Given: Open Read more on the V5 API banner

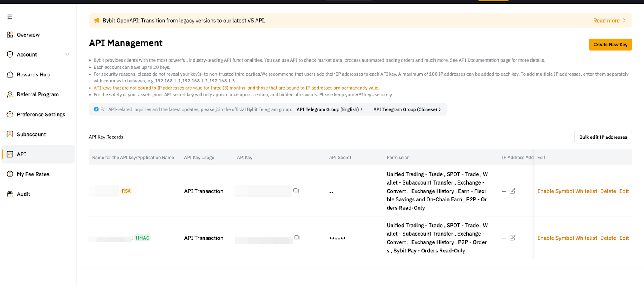Looking at the screenshot, I should pyautogui.click(x=609, y=21).
